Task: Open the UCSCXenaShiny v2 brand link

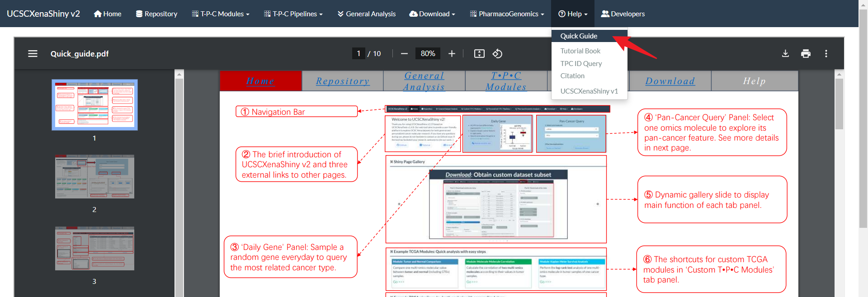Action: 43,14
